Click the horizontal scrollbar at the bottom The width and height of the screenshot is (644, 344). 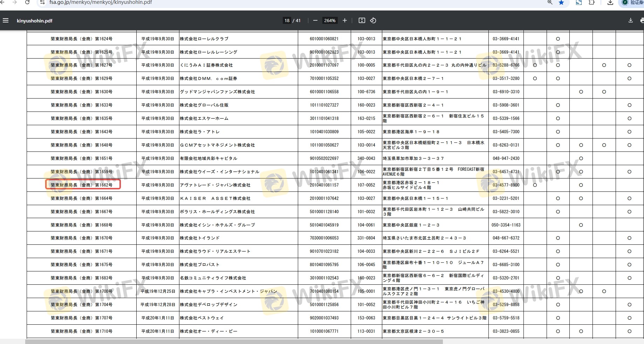234,342
